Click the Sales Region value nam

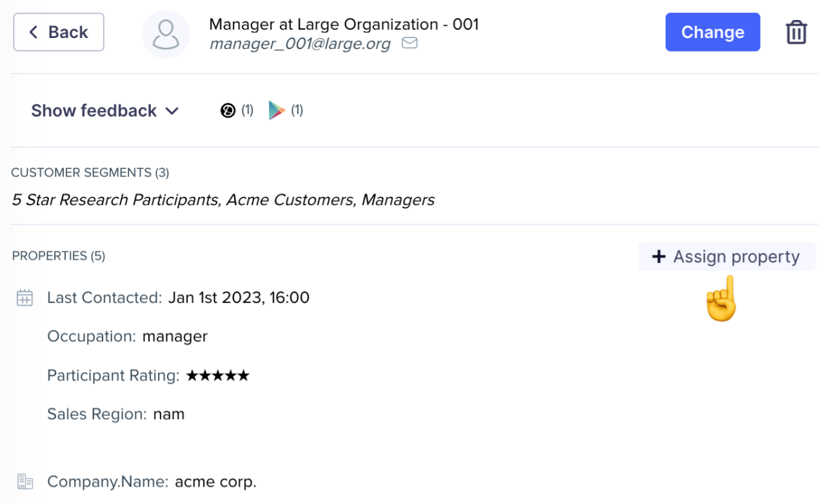[x=169, y=414]
